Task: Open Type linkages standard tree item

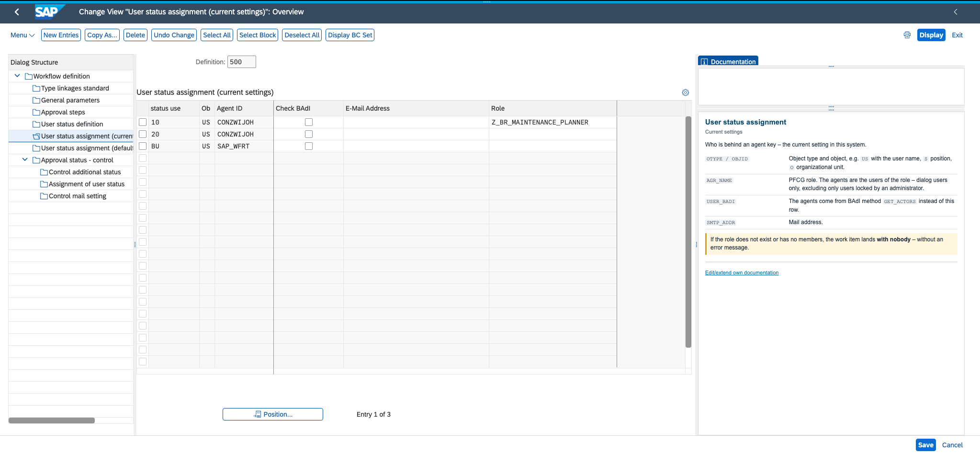Action: pos(75,88)
